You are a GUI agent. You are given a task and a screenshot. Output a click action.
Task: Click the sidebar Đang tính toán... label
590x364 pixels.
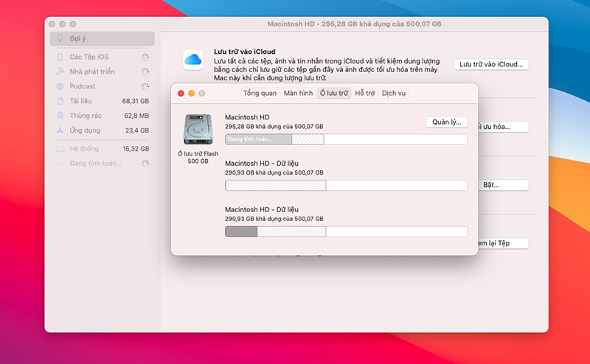(x=96, y=163)
